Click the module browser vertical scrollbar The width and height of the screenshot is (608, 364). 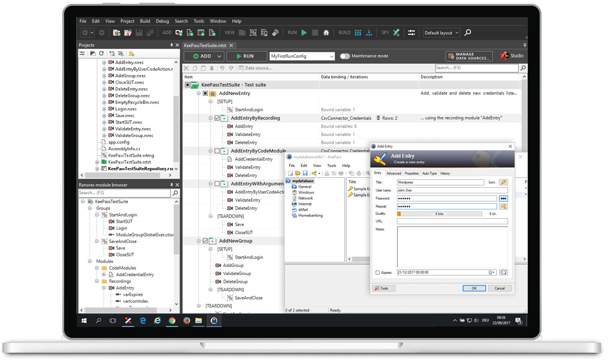(176, 253)
